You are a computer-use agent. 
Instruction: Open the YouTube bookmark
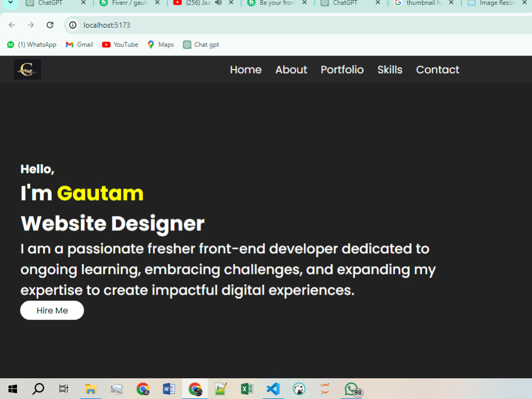tap(120, 45)
